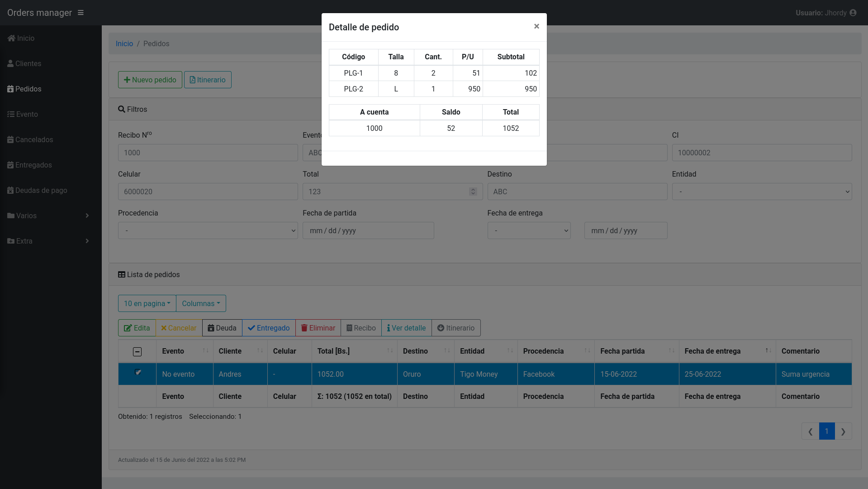868x489 pixels.
Task: Close the Detalle de pedido dialog
Action: coord(536,27)
